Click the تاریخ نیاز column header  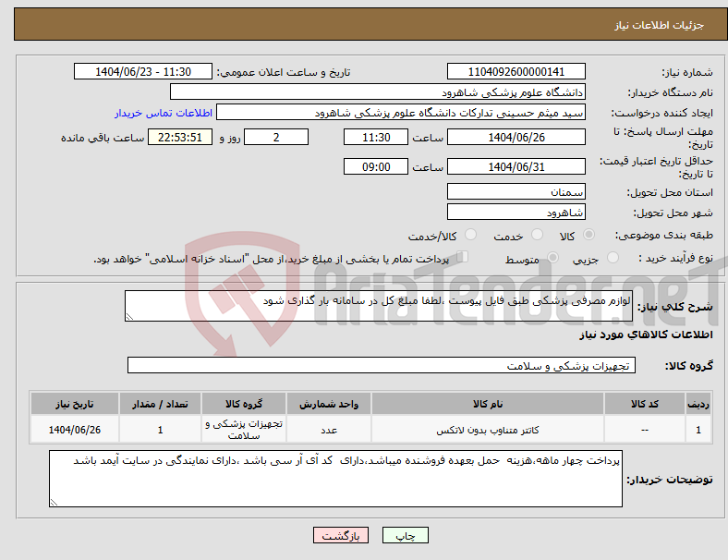point(75,404)
